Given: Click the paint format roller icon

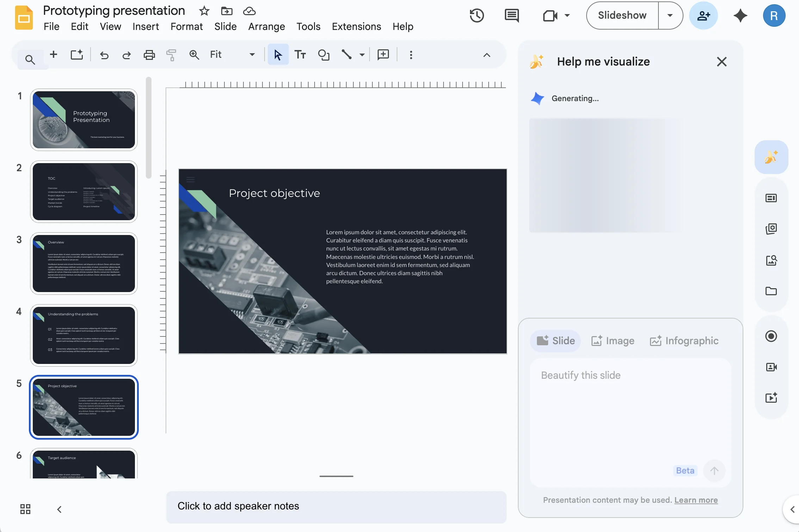Looking at the screenshot, I should pos(171,55).
